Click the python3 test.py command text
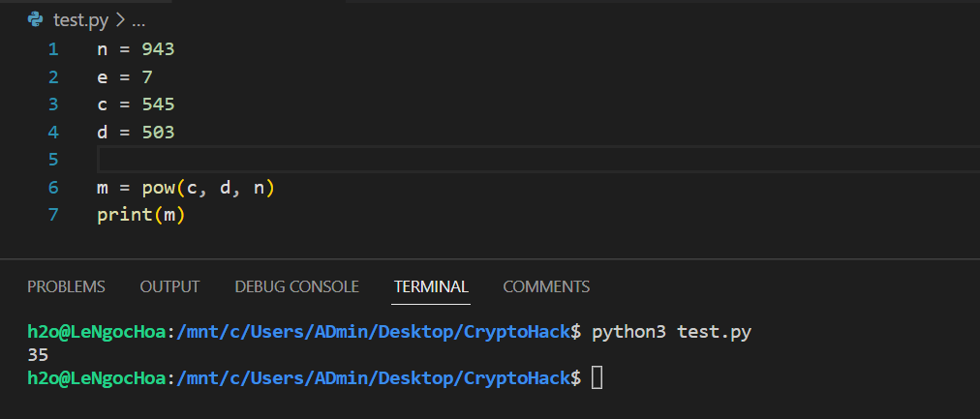Image resolution: width=980 pixels, height=419 pixels. (671, 332)
